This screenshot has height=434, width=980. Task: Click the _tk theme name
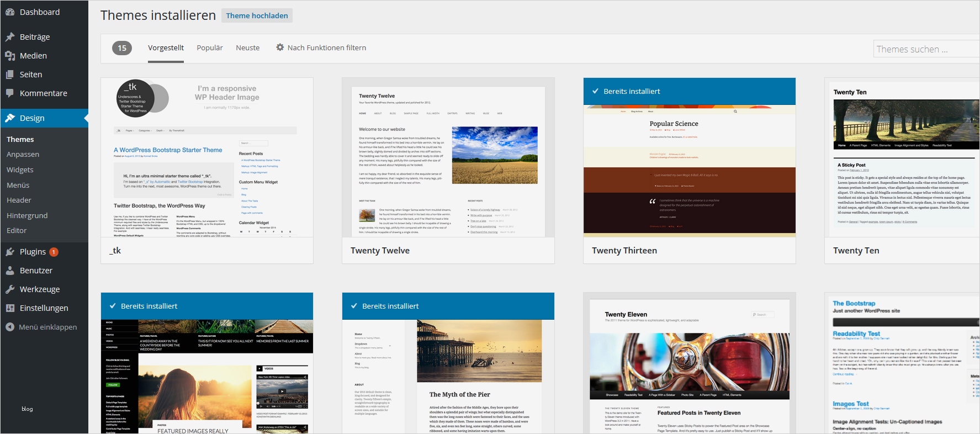click(115, 251)
